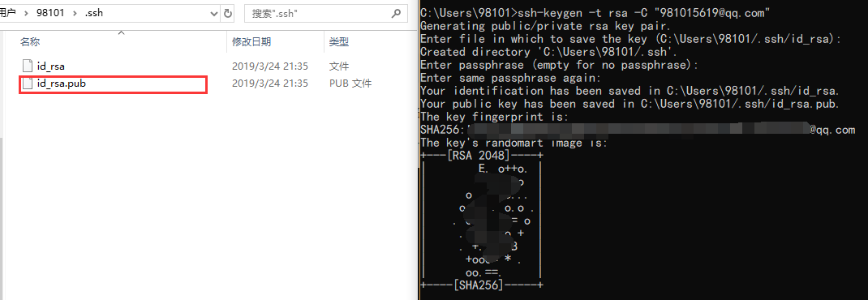Click the 文件 type of id_rsa
Image resolution: width=868 pixels, height=300 pixels.
point(339,66)
